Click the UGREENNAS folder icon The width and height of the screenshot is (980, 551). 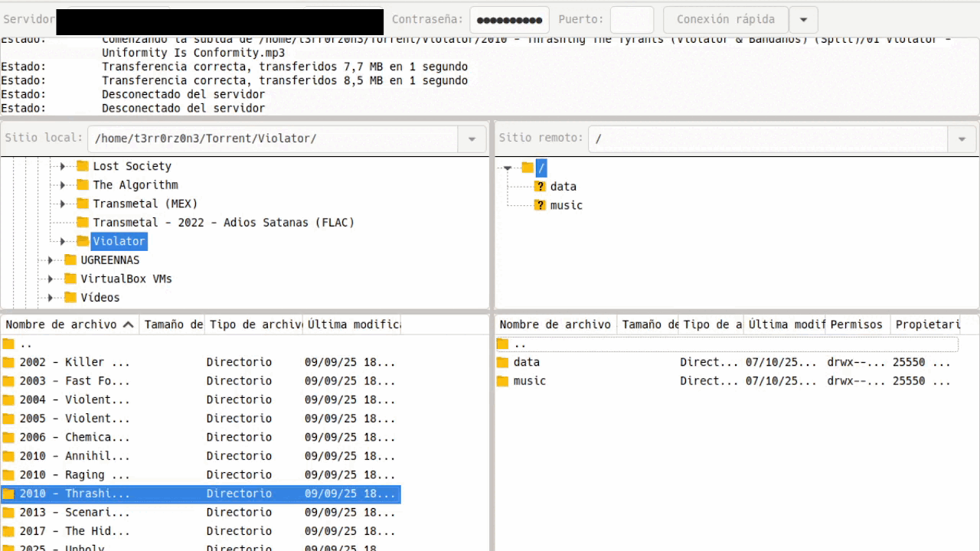70,260
